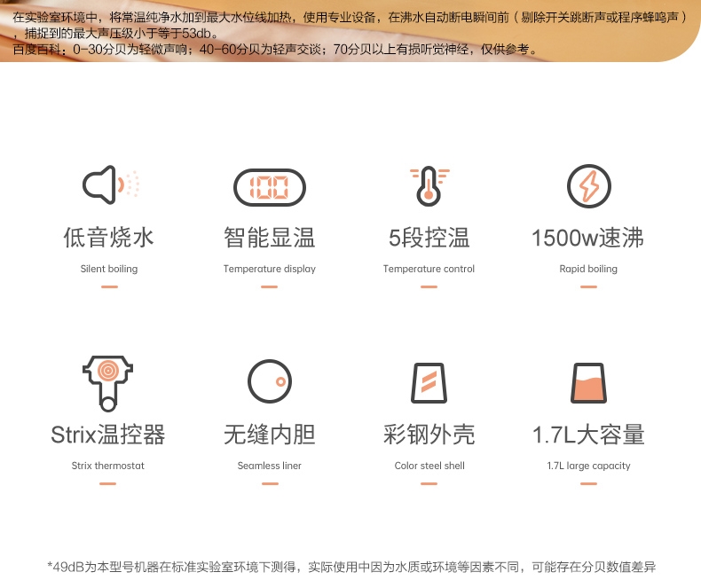This screenshot has height=588, width=701.
Task: Click the 49dB footnote disclaimer text
Action: coord(350,567)
